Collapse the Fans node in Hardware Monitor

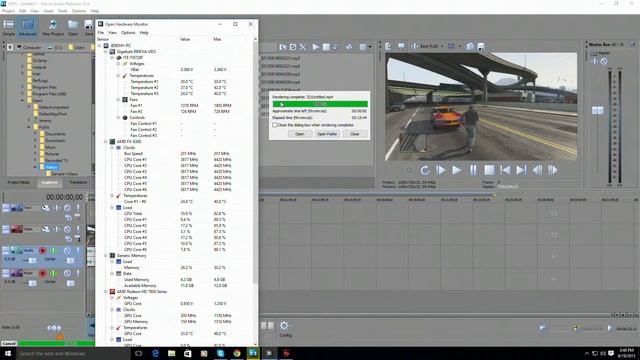click(x=118, y=100)
